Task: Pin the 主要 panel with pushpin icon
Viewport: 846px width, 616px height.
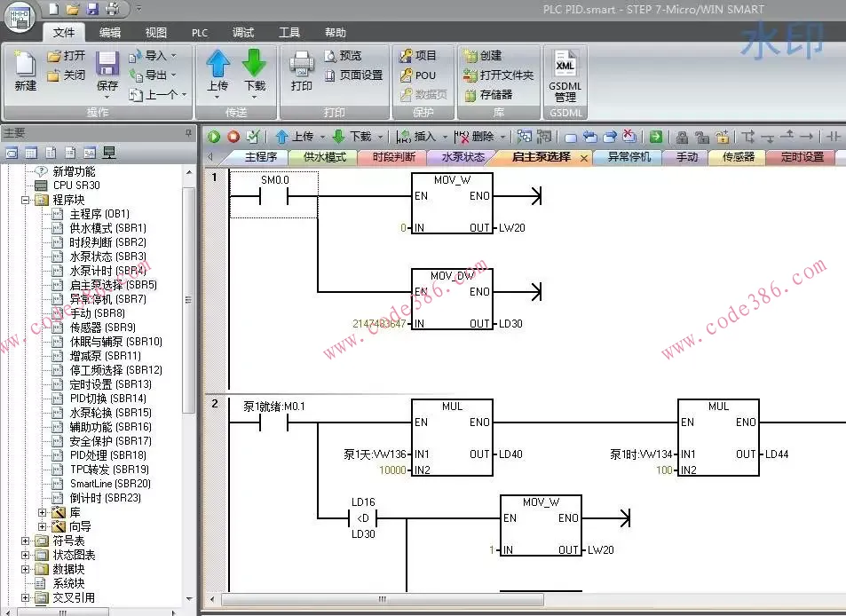Action: 187,133
